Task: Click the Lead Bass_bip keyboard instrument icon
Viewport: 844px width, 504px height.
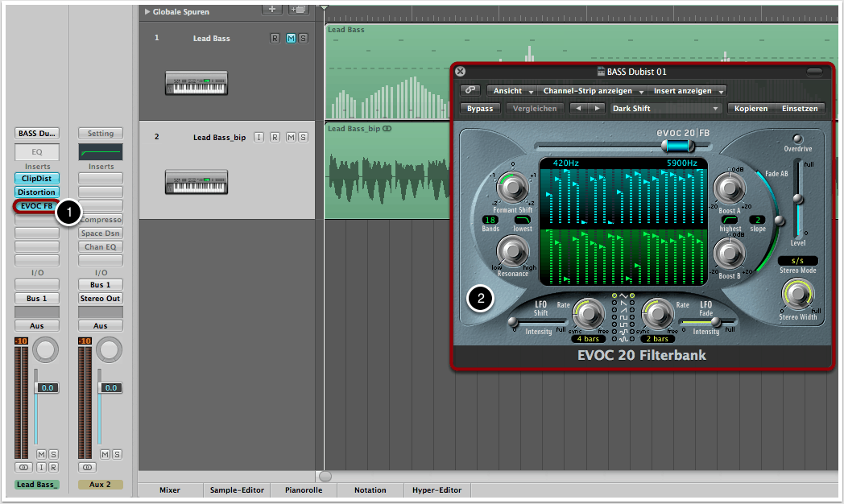Action: point(197,181)
